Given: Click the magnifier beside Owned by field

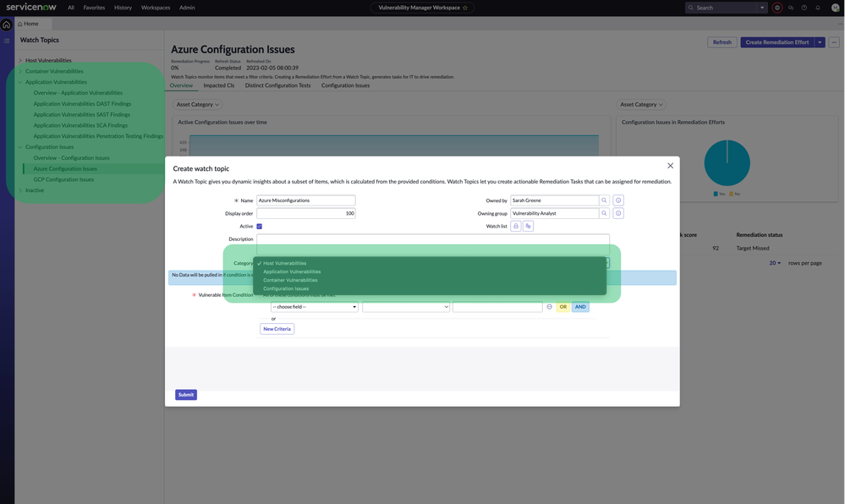Looking at the screenshot, I should pos(604,200).
